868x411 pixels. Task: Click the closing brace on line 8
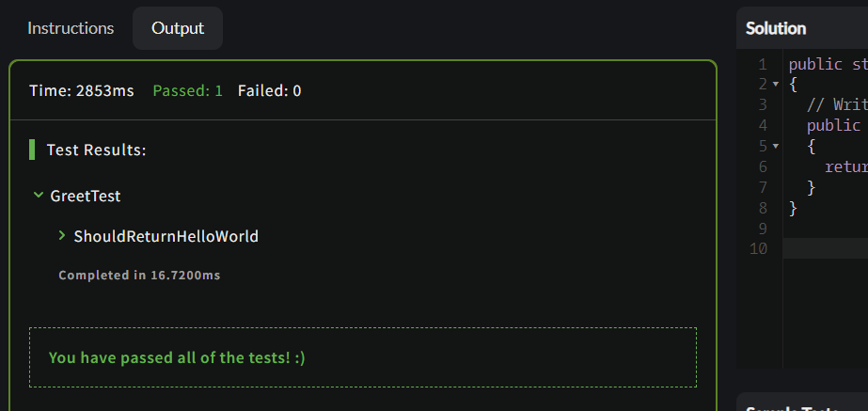point(793,208)
